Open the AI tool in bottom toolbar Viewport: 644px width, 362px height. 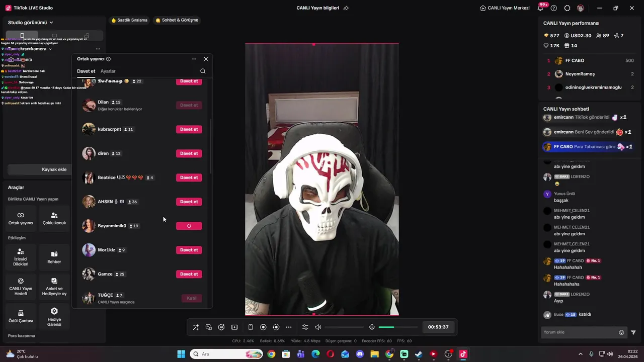(221, 327)
